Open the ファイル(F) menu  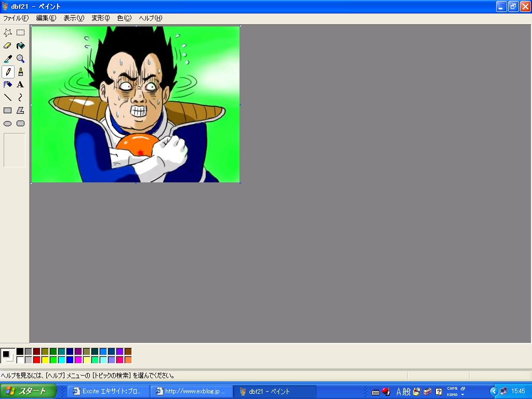coord(16,18)
